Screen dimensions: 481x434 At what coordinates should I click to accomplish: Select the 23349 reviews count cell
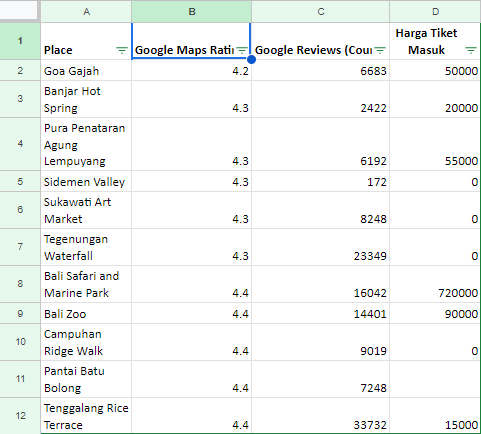[321, 247]
